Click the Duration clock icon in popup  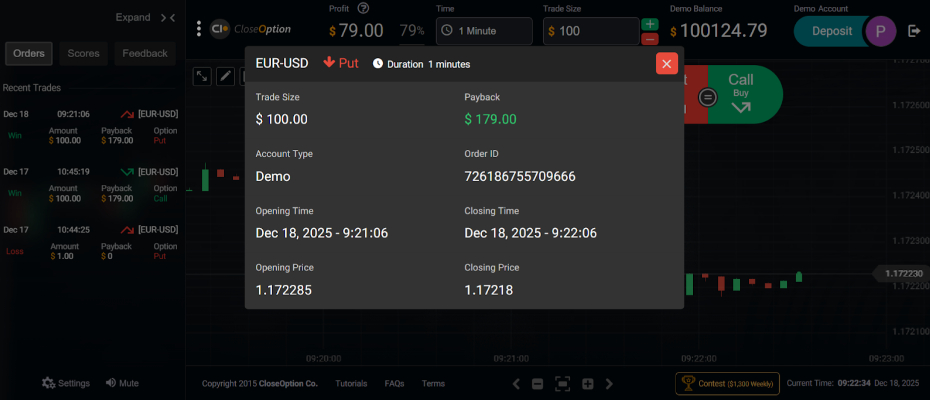tap(378, 64)
